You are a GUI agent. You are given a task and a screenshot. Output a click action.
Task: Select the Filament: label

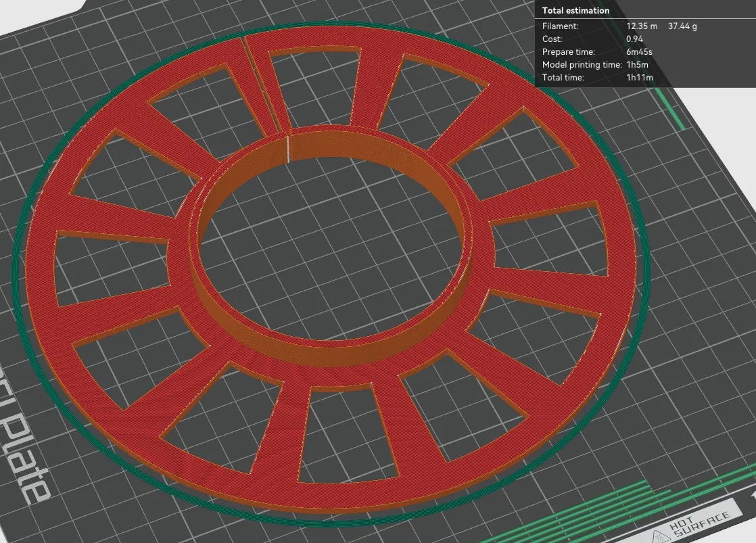click(560, 26)
